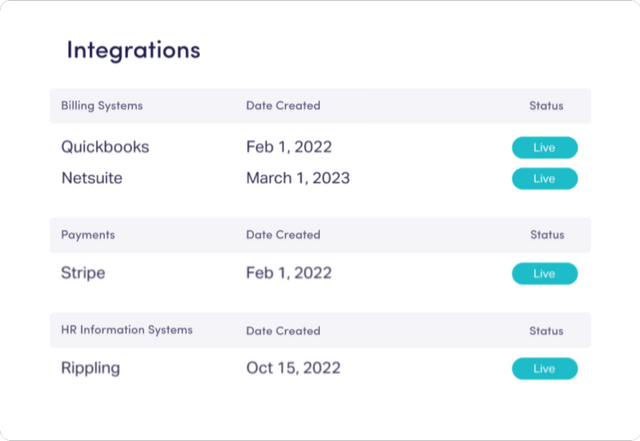The image size is (640, 441).
Task: Click the Live status badge for Stripe
Action: point(544,273)
